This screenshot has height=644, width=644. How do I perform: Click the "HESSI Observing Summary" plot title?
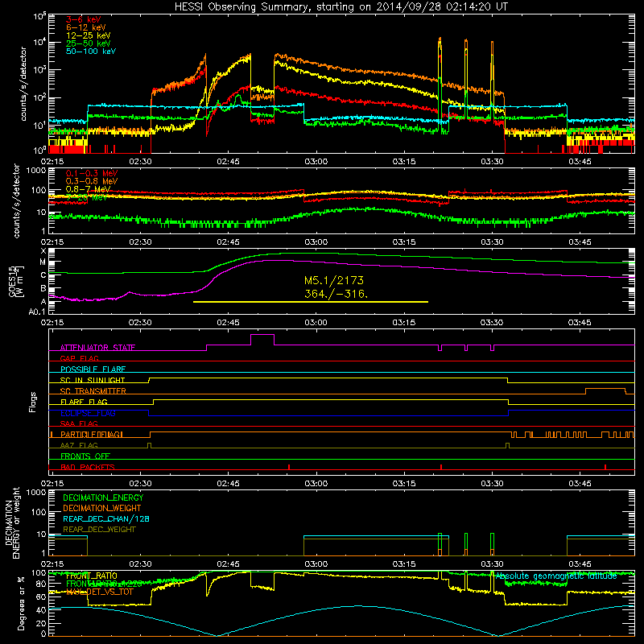pyautogui.click(x=341, y=7)
